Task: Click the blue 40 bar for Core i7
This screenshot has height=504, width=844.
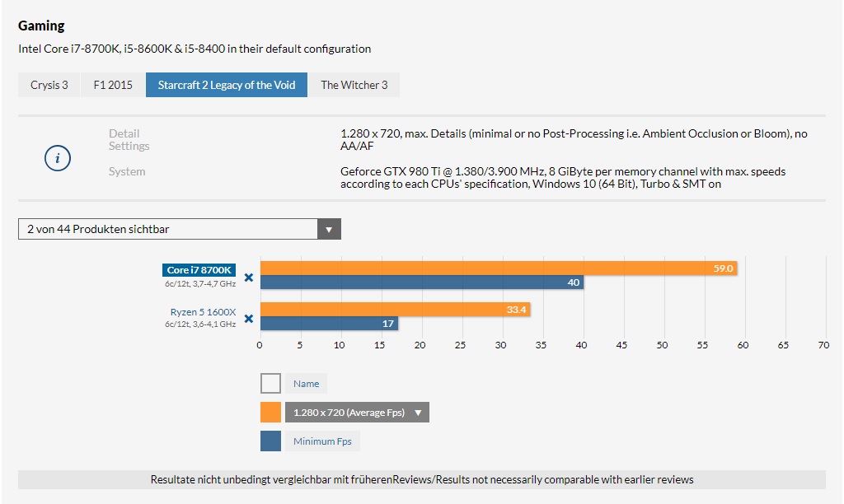Action: coord(422,282)
